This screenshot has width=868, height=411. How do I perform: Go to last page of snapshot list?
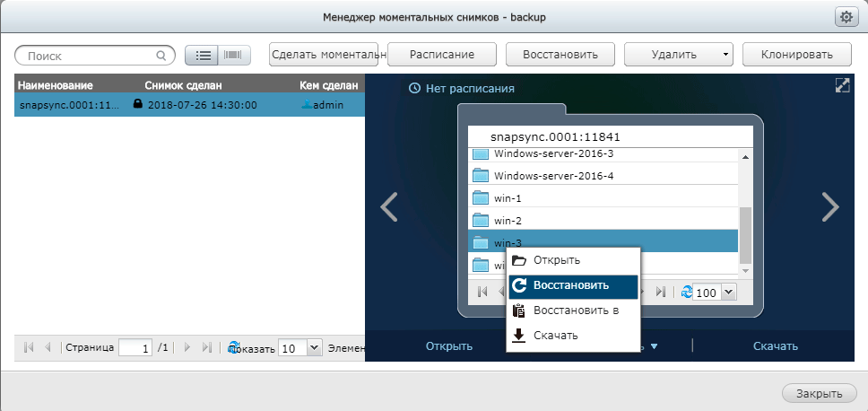point(207,347)
